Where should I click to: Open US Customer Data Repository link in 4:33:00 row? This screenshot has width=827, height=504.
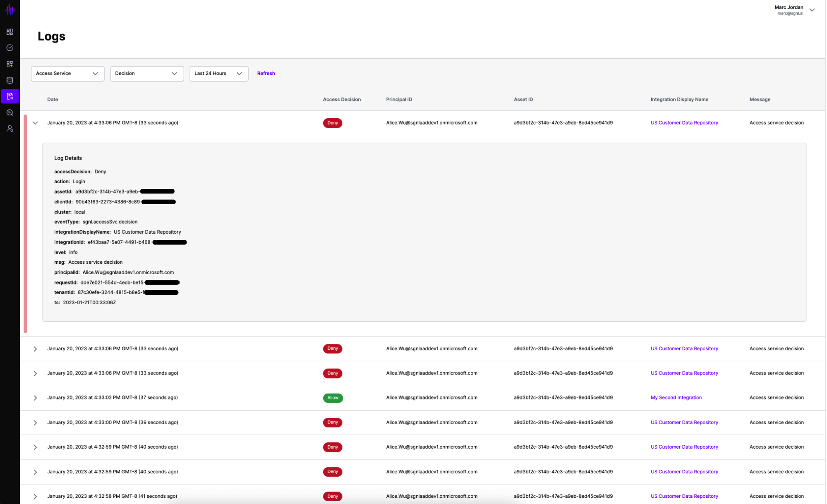point(684,423)
